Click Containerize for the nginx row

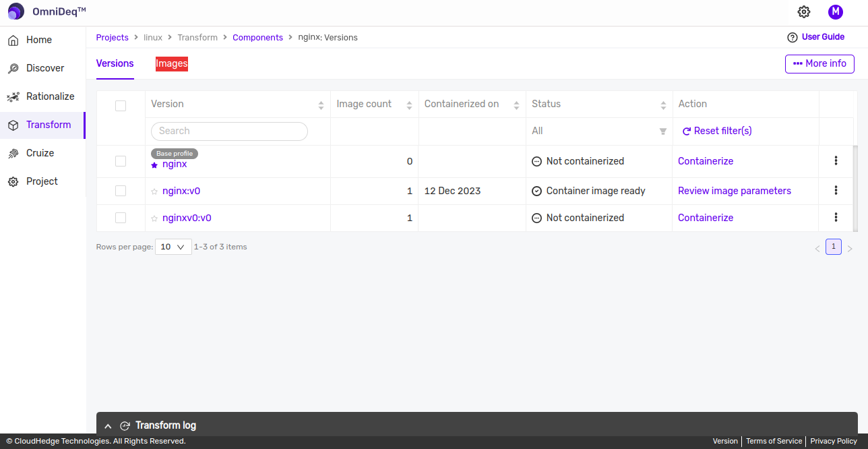(x=706, y=161)
